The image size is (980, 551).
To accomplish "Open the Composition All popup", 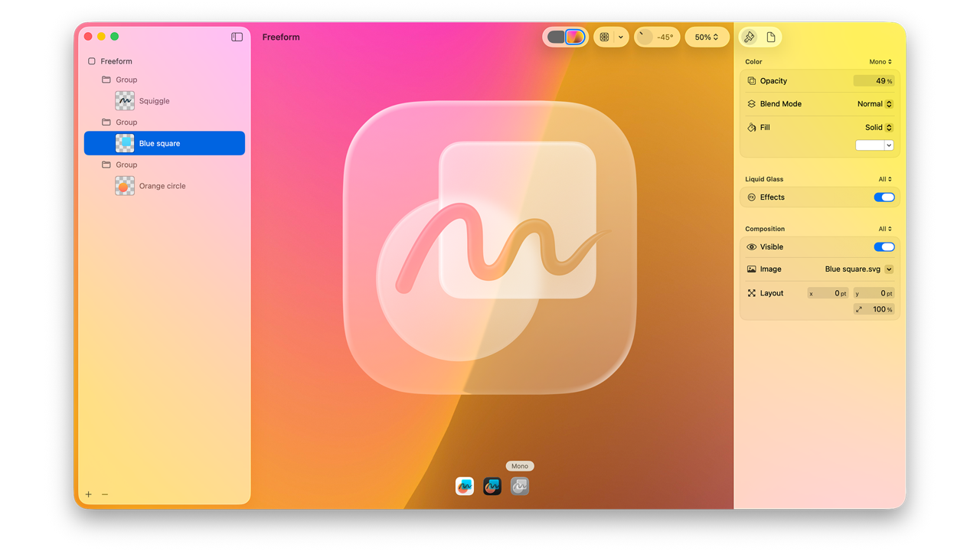I will [x=885, y=229].
